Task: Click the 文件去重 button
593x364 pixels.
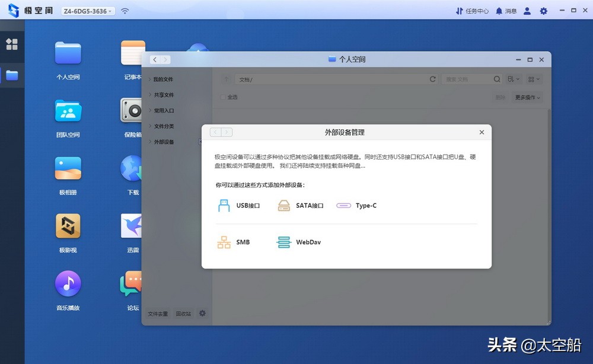Action: coord(158,314)
